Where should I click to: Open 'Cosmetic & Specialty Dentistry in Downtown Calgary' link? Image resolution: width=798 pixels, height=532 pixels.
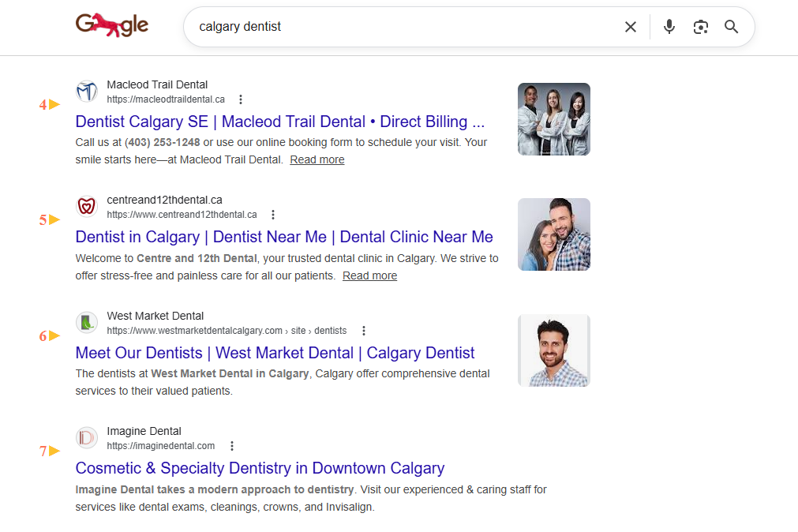(260, 468)
